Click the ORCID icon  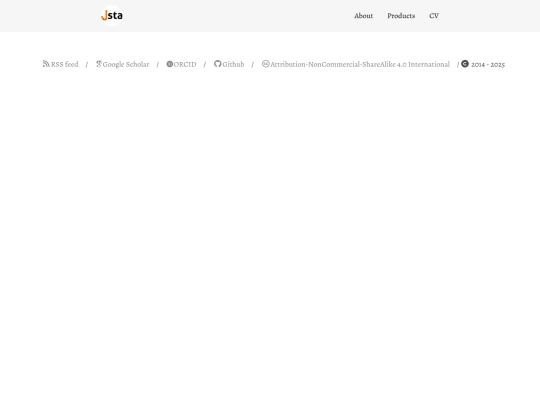click(169, 64)
